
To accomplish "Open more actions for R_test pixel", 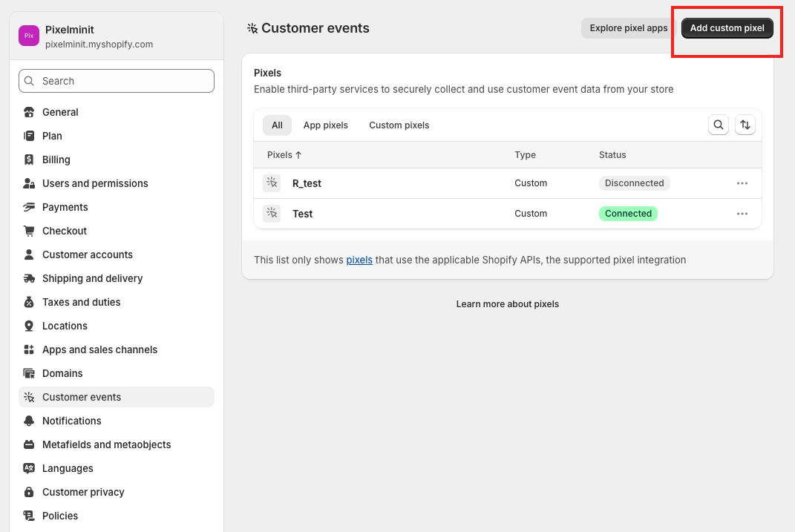I will pos(742,183).
